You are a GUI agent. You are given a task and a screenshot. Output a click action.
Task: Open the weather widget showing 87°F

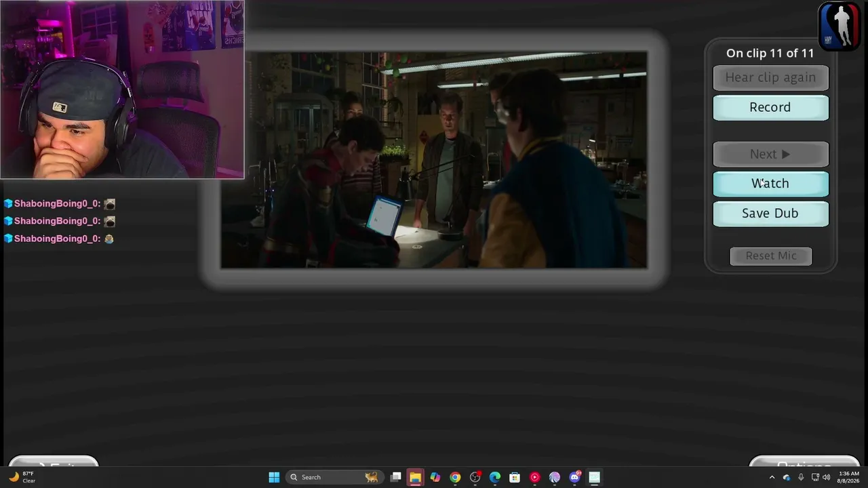[22, 477]
